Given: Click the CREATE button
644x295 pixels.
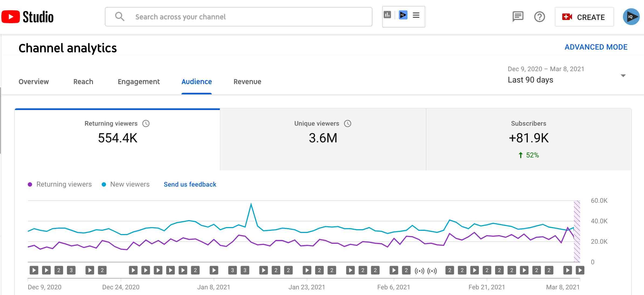Looking at the screenshot, I should click(x=584, y=17).
